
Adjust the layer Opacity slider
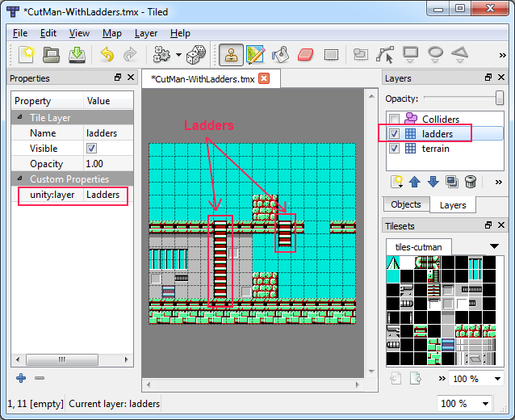(x=500, y=98)
